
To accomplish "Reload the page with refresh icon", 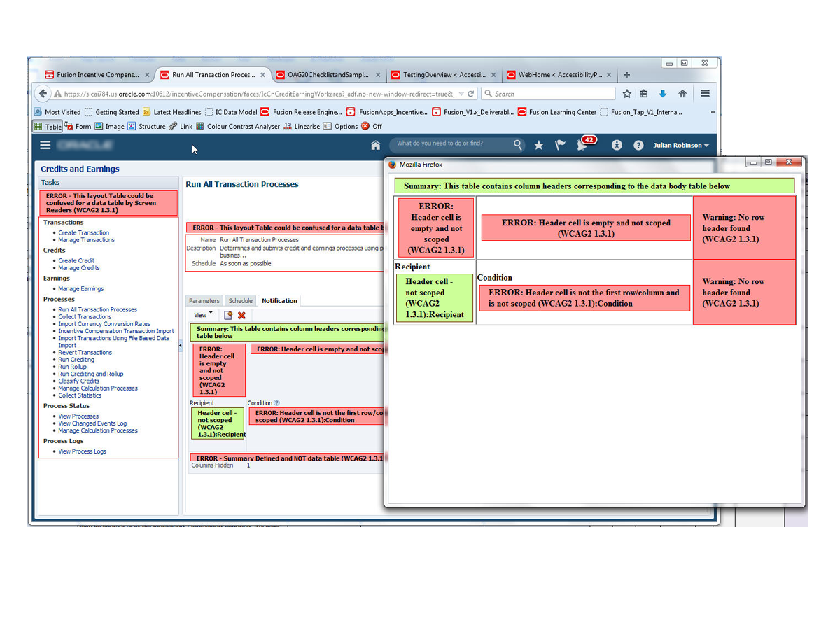I will (471, 93).
